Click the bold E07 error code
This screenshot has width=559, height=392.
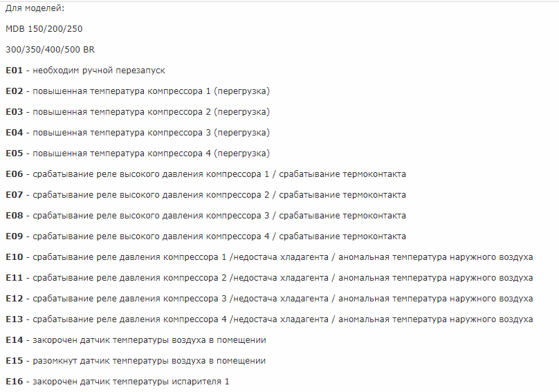(x=15, y=194)
